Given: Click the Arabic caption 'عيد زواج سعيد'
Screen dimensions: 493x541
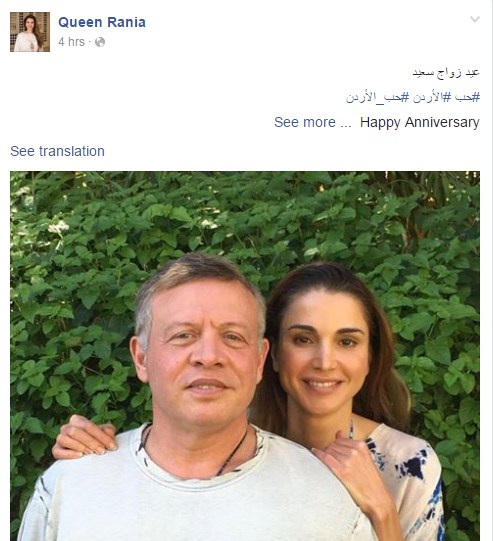Looking at the screenshot, I should tap(446, 73).
